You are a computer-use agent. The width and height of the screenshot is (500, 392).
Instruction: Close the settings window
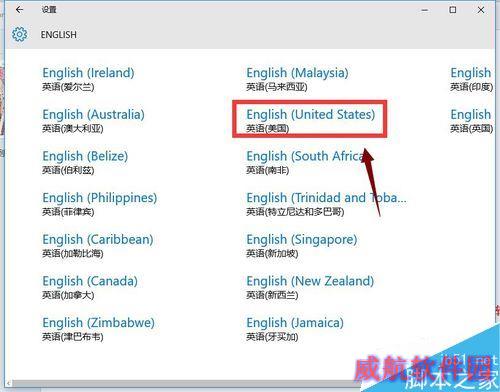coord(481,10)
